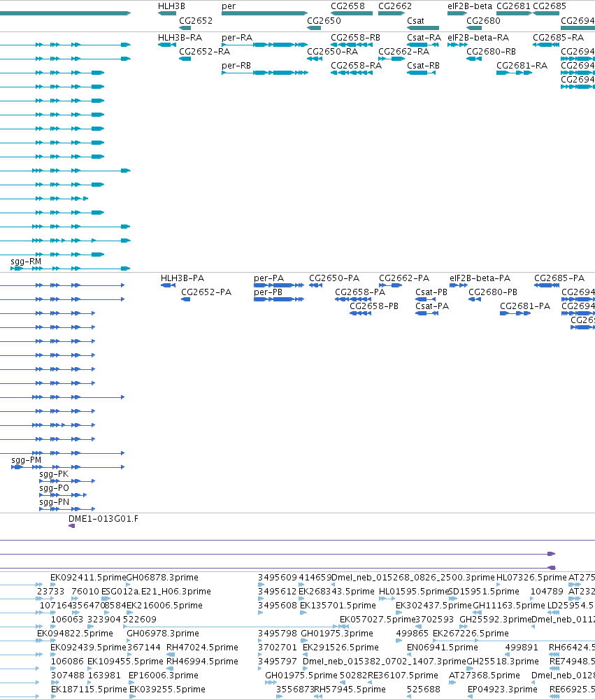The image size is (595, 700).
Task: Select transcript eIF2B-beta-RA
Action: click(478, 38)
